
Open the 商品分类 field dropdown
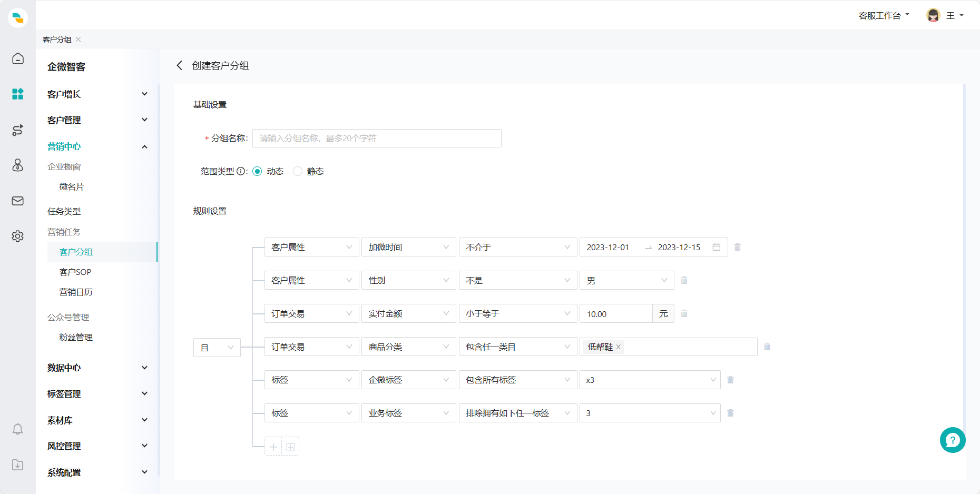click(x=409, y=347)
